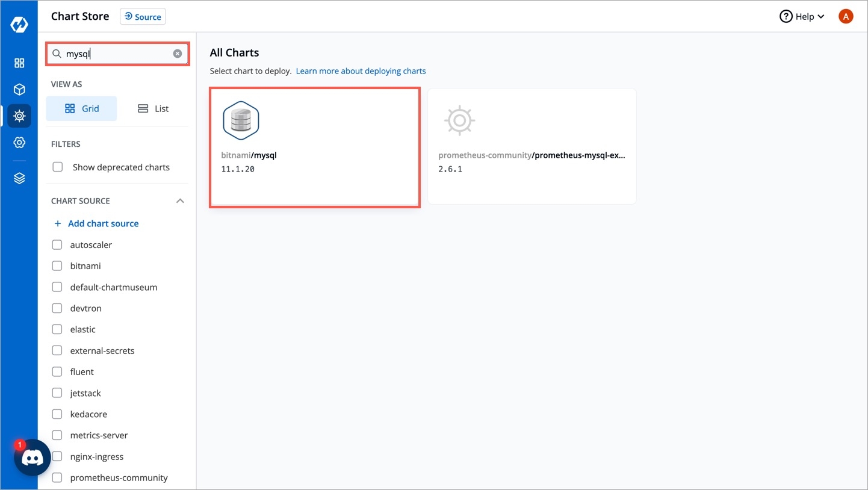The image size is (868, 490).
Task: Clear the mysql search text
Action: [178, 54]
